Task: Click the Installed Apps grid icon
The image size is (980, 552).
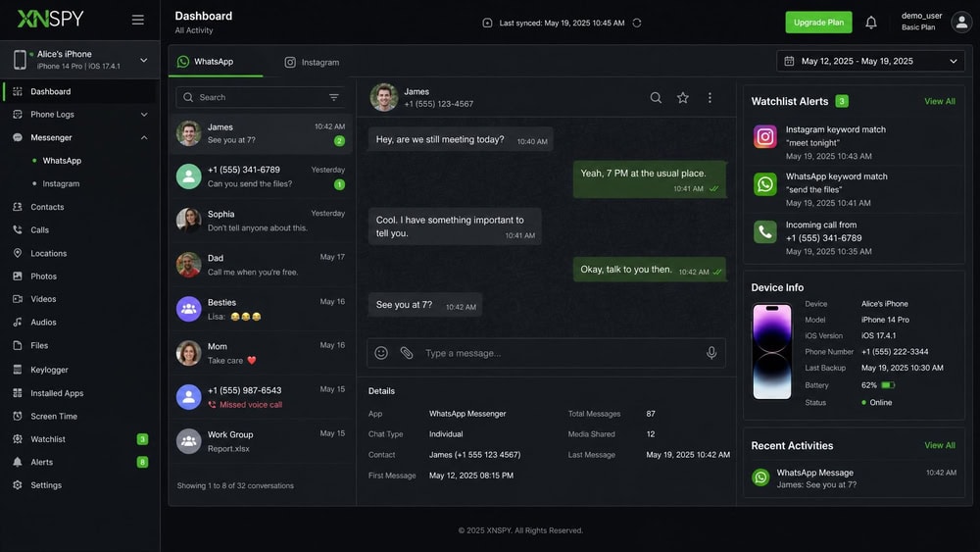Action: pos(18,392)
